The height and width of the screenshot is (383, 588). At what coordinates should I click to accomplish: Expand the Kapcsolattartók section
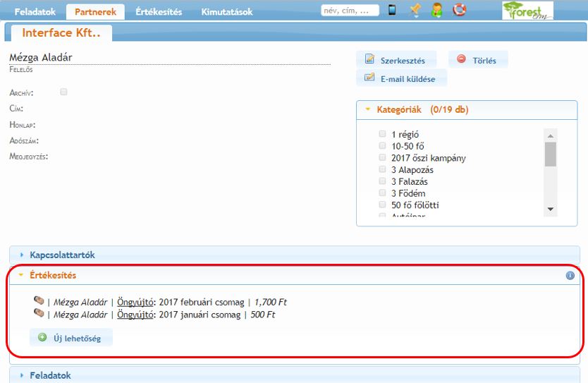click(62, 255)
